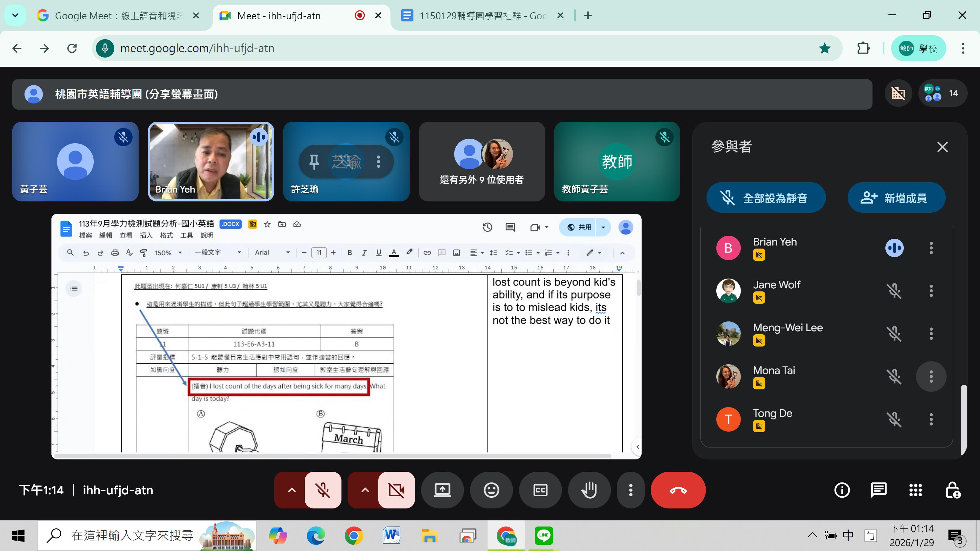This screenshot has width=980, height=551.
Task: Click the raise hand icon
Action: [589, 490]
